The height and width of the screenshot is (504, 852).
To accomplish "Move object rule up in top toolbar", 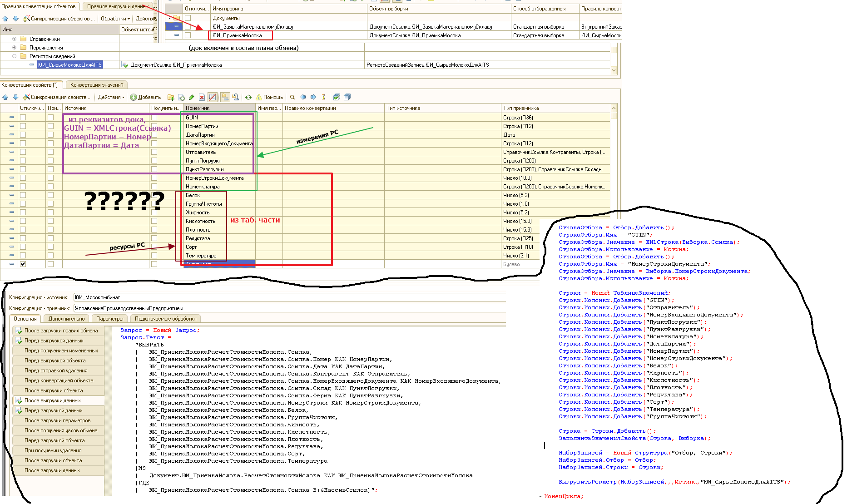I will pyautogui.click(x=5, y=19).
